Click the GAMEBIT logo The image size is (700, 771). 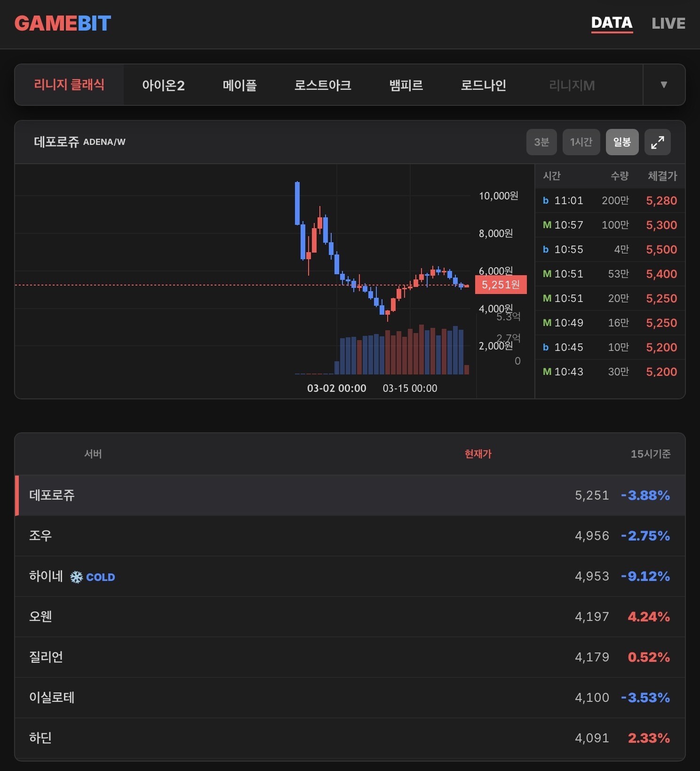click(x=63, y=24)
